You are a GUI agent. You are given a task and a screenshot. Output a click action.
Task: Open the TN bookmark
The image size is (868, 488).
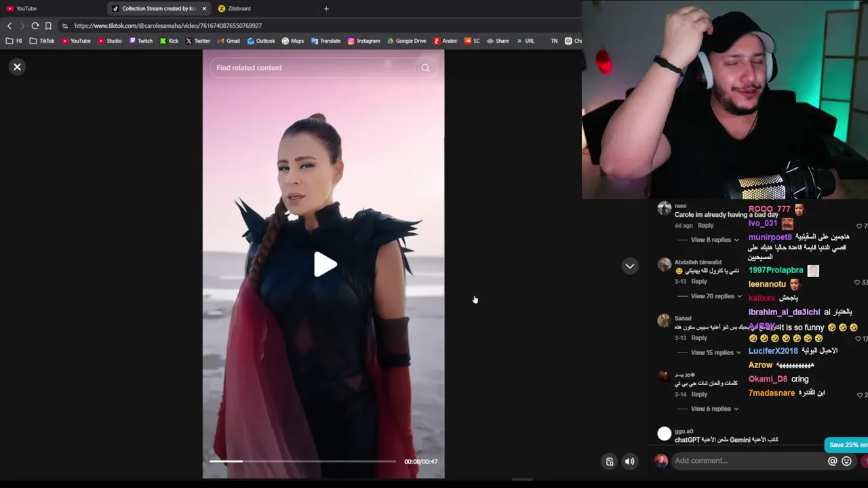point(554,41)
